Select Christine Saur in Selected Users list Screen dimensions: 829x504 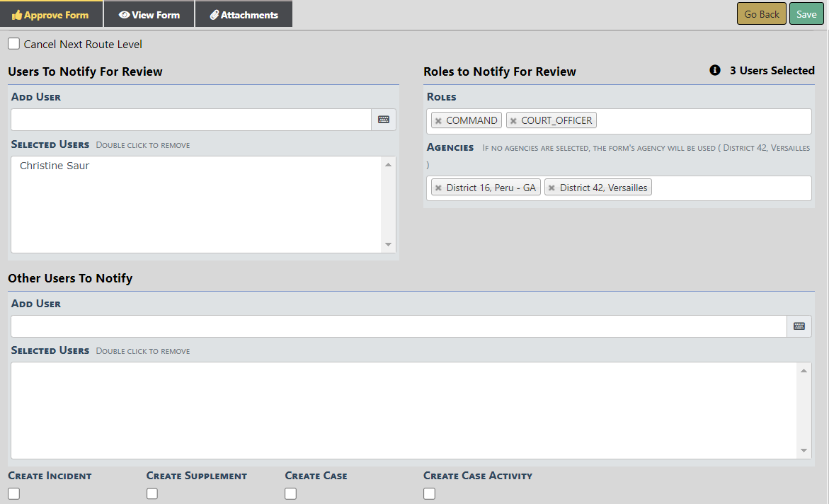pos(55,166)
